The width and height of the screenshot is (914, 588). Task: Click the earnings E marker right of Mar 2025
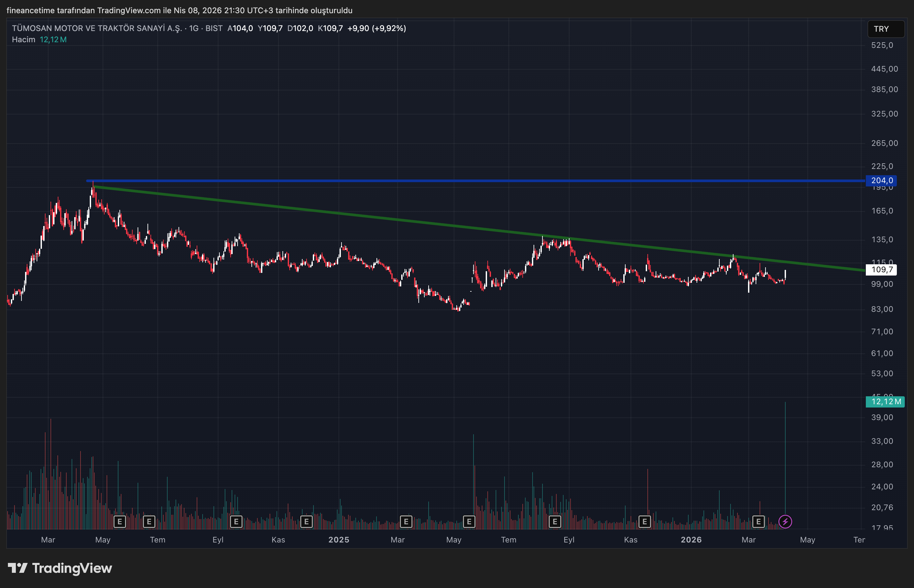406,521
